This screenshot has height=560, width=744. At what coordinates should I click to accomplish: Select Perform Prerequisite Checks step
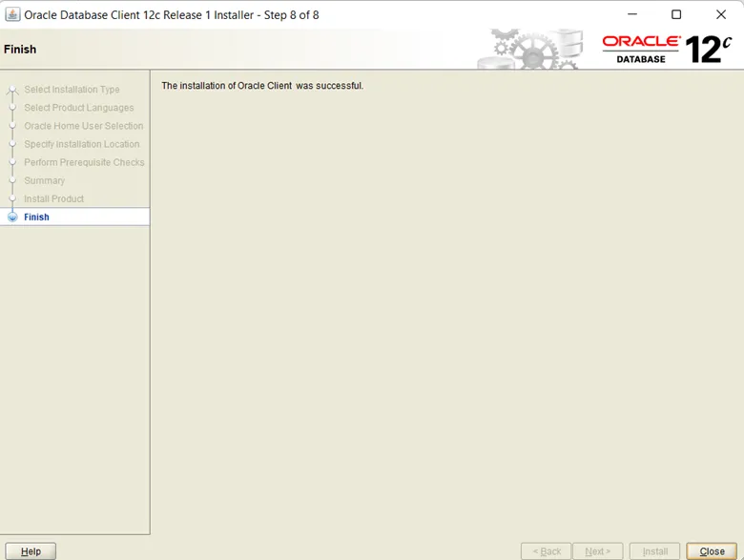[x=84, y=162]
